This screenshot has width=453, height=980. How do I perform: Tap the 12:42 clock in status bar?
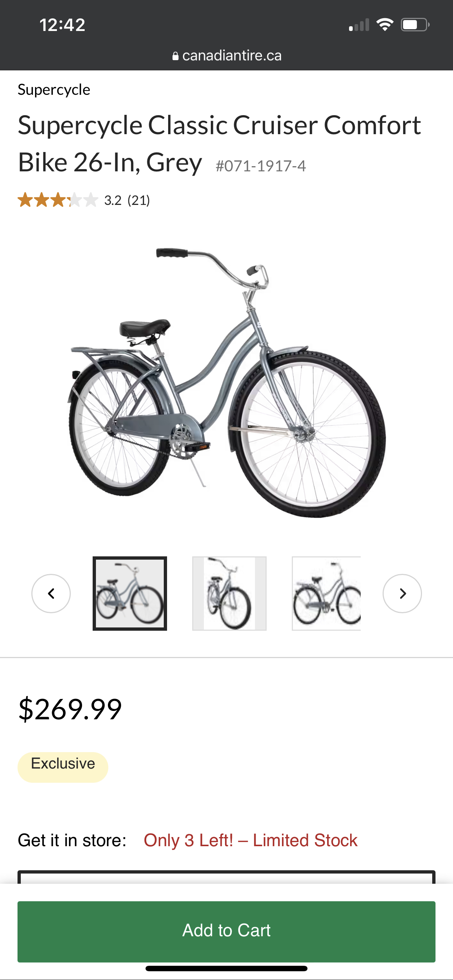point(62,25)
